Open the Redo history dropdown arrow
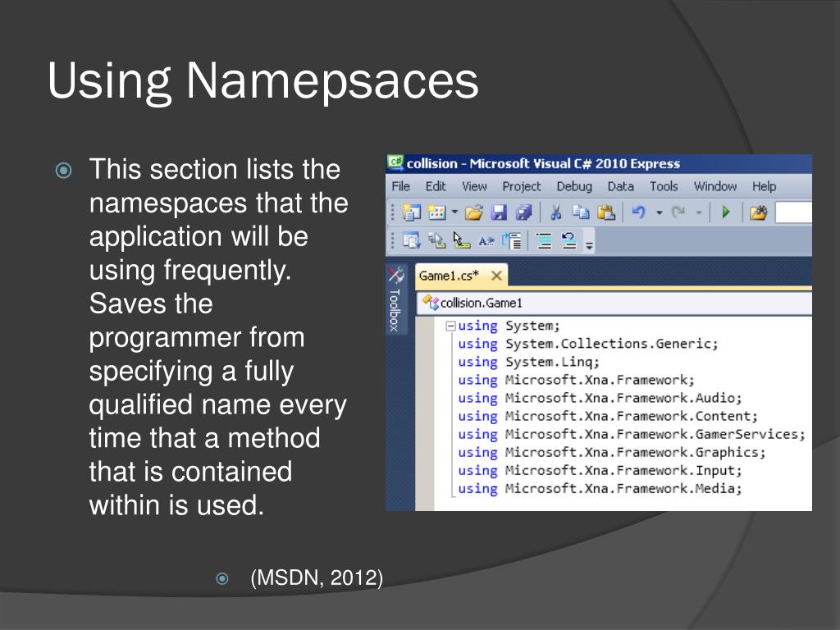 pos(699,212)
